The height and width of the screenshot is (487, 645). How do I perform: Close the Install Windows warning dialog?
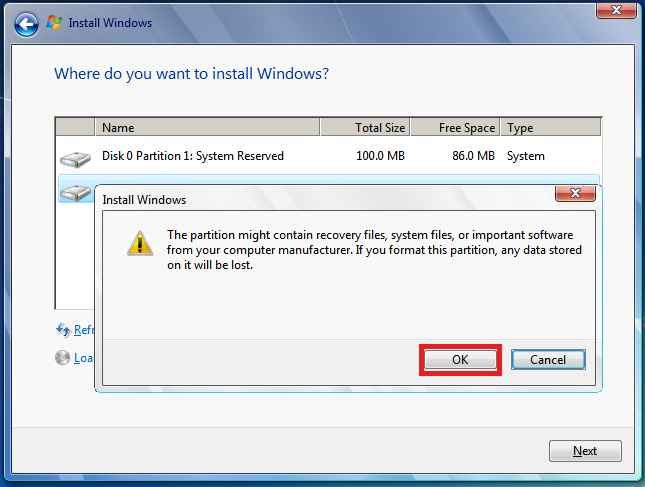pos(575,193)
